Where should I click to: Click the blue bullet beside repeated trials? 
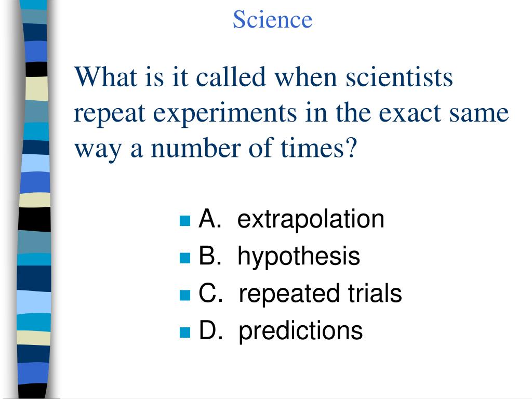tap(185, 295)
